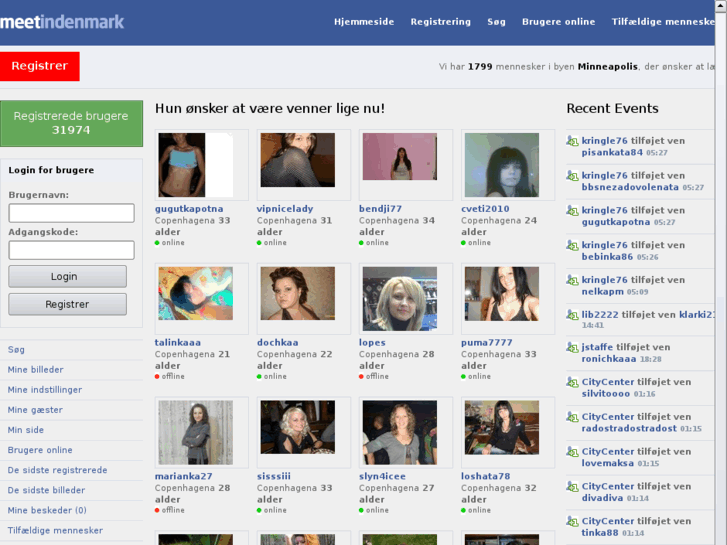Click friend icon beside CityCenter silvitoooo event
This screenshot has width=727, height=545.
point(573,382)
